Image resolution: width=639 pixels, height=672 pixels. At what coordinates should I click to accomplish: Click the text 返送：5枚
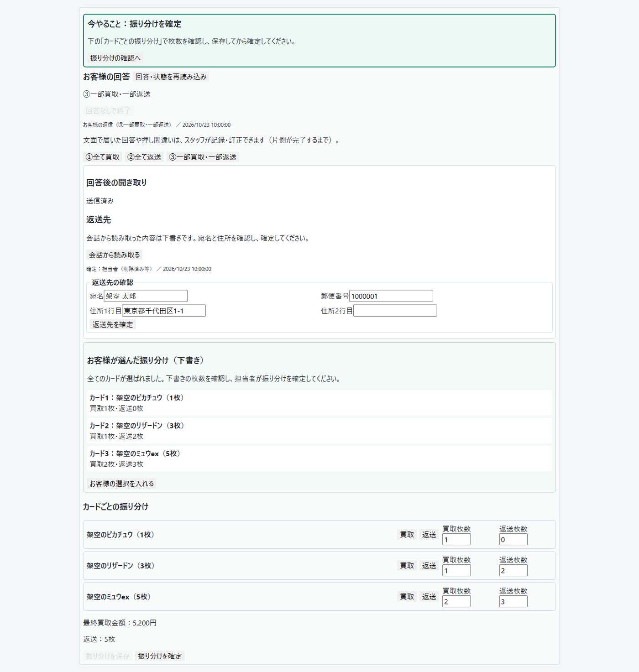[x=99, y=640]
